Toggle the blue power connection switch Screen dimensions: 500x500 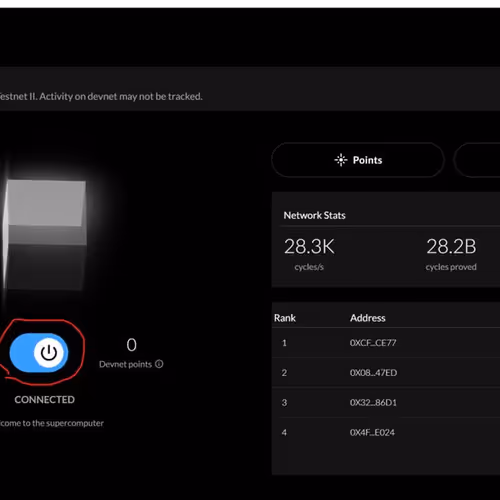[39, 353]
